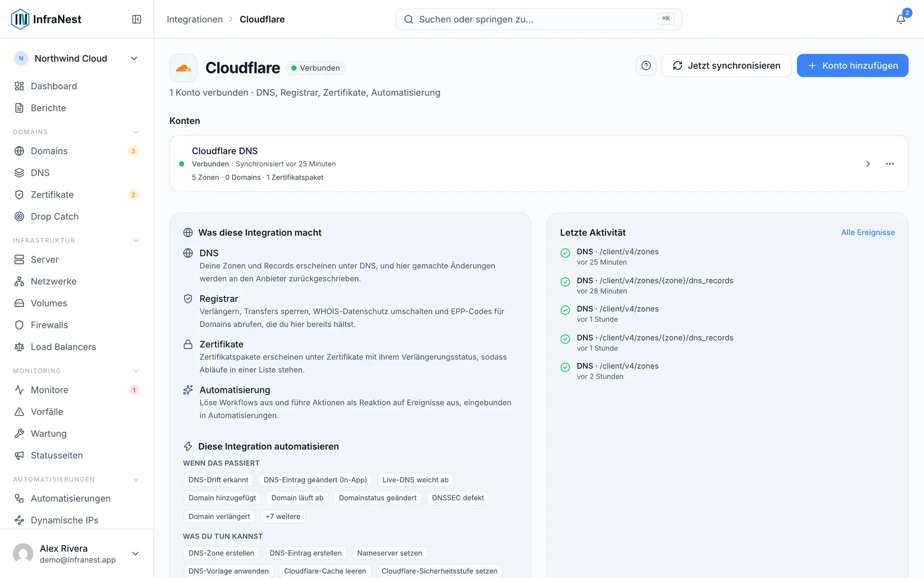Image resolution: width=924 pixels, height=578 pixels.
Task: Click the Statusseiten megaphone icon
Action: click(19, 456)
